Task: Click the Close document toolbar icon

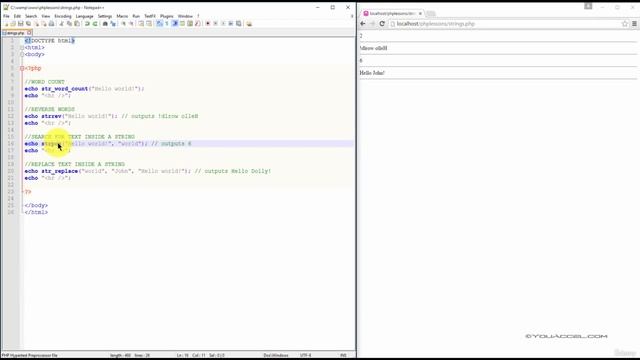Action: (37, 24)
